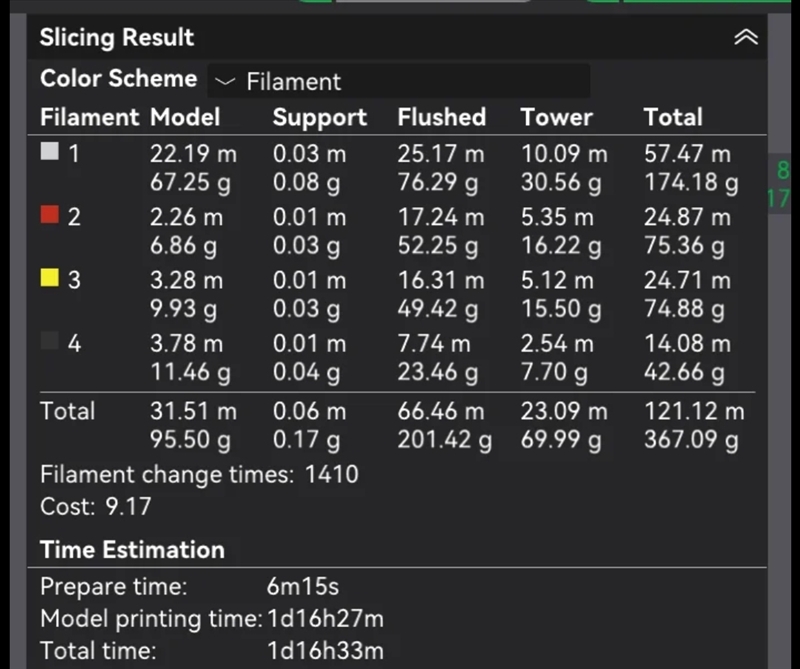This screenshot has width=800, height=669.
Task: Click the Support column header
Action: (320, 117)
